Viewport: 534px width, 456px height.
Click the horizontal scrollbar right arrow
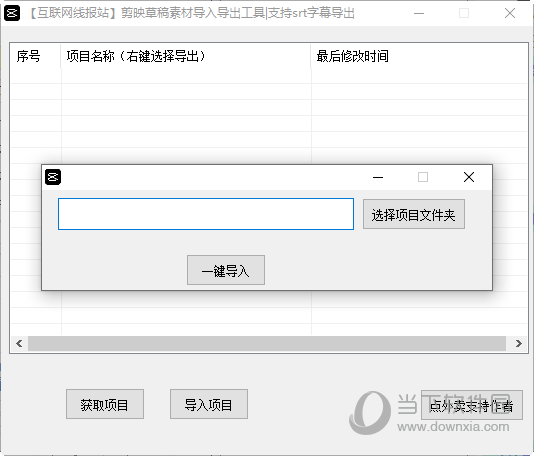click(x=518, y=343)
